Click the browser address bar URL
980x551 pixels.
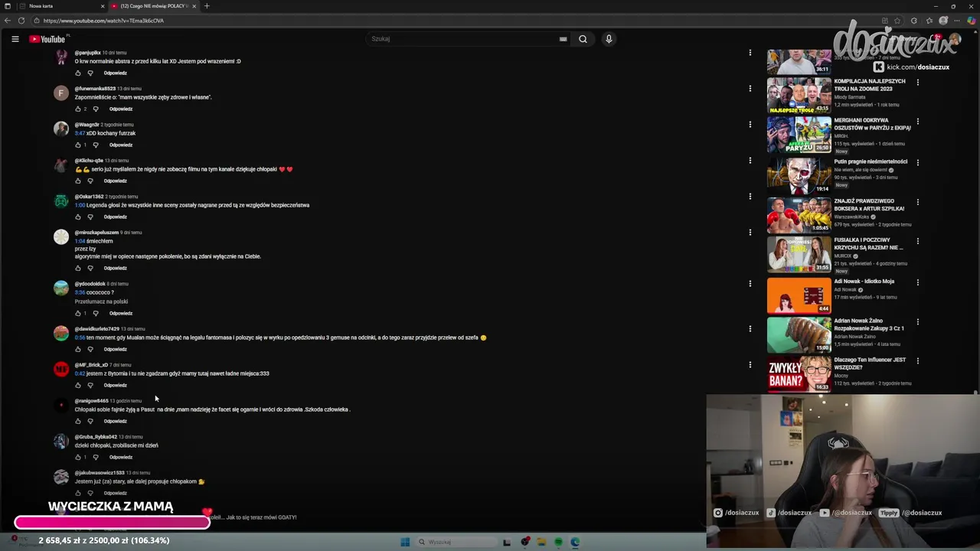pyautogui.click(x=103, y=21)
